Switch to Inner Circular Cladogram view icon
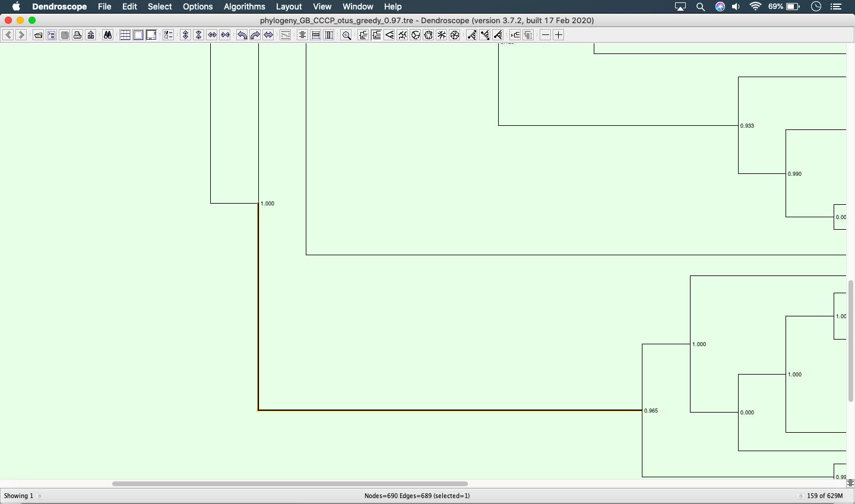 429,35
